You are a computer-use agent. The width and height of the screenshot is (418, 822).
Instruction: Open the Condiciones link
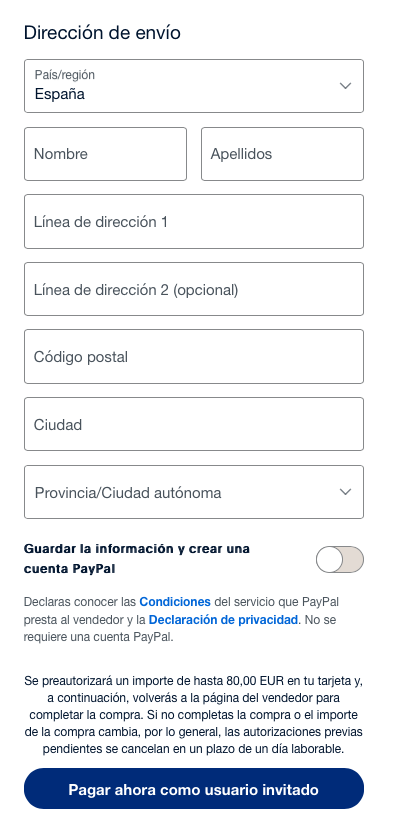point(175,601)
